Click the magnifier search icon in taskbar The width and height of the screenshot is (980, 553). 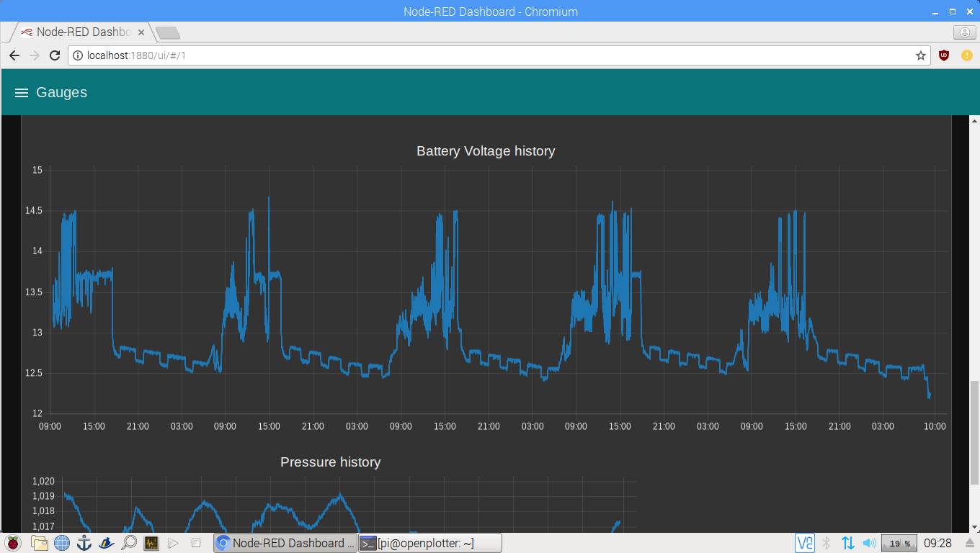pyautogui.click(x=129, y=543)
